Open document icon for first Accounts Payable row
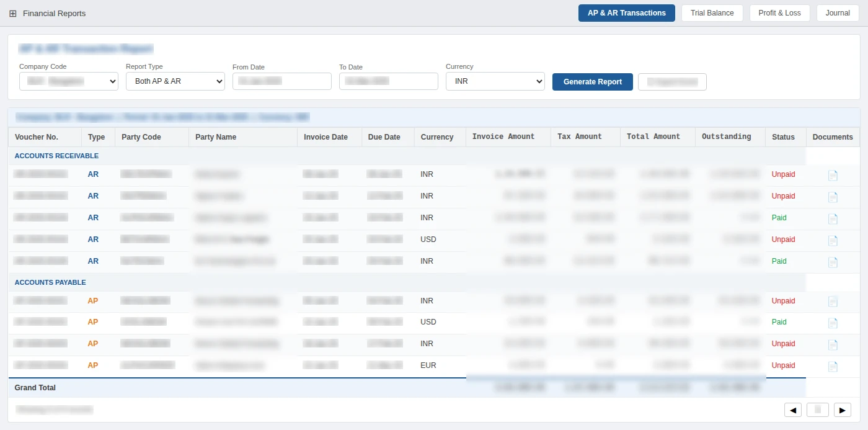Screen dimensions: 868x430 point(833,302)
